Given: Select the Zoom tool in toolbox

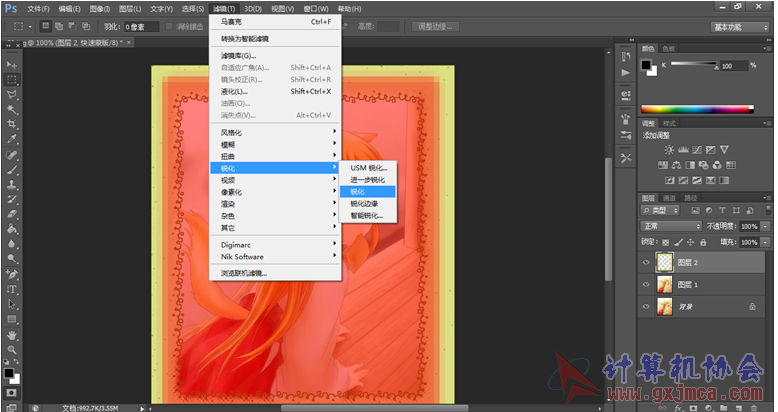Looking at the screenshot, I should [11, 350].
